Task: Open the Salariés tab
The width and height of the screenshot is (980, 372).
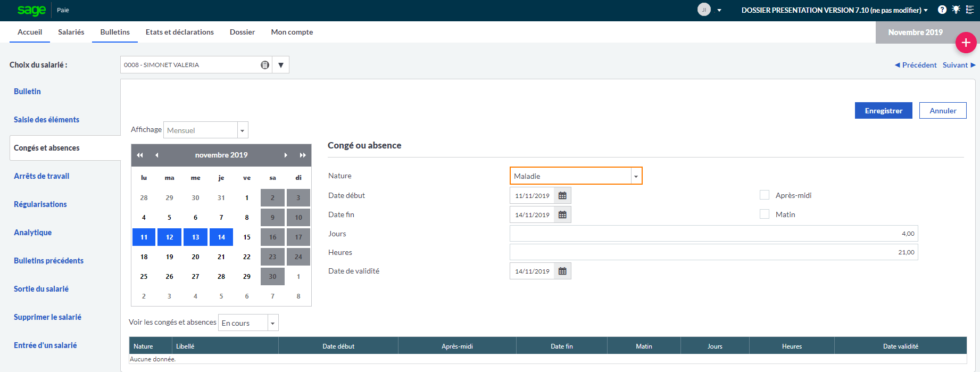Action: point(71,32)
